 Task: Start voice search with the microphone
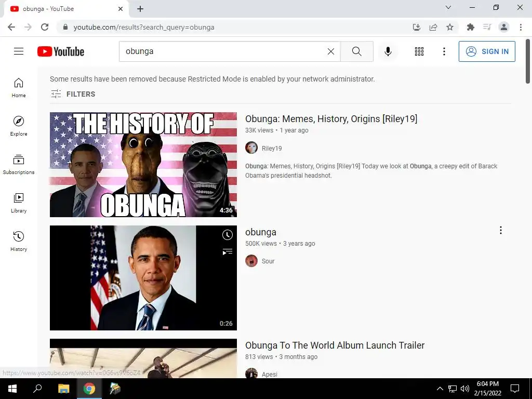388,51
